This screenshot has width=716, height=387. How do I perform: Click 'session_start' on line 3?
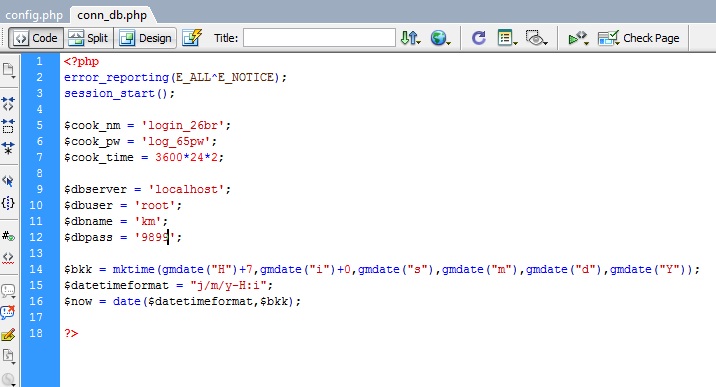(110, 94)
